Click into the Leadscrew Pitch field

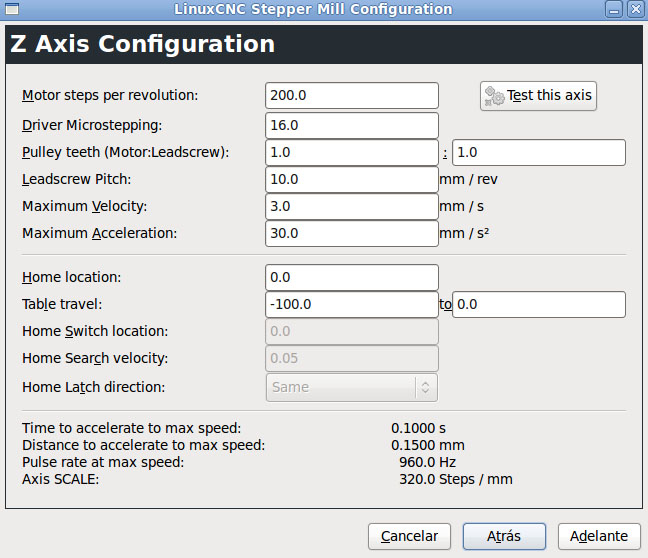(x=352, y=179)
